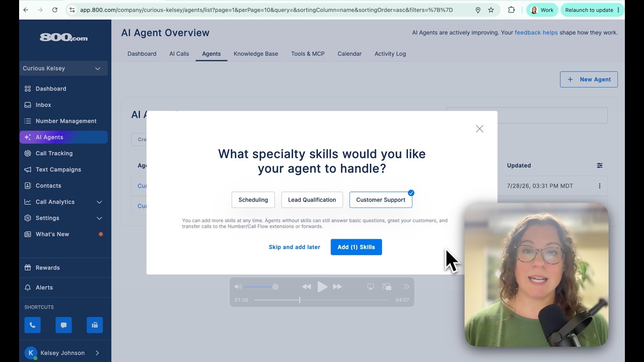Open What's New in the sidebar
The width and height of the screenshot is (644, 362).
[x=52, y=234]
